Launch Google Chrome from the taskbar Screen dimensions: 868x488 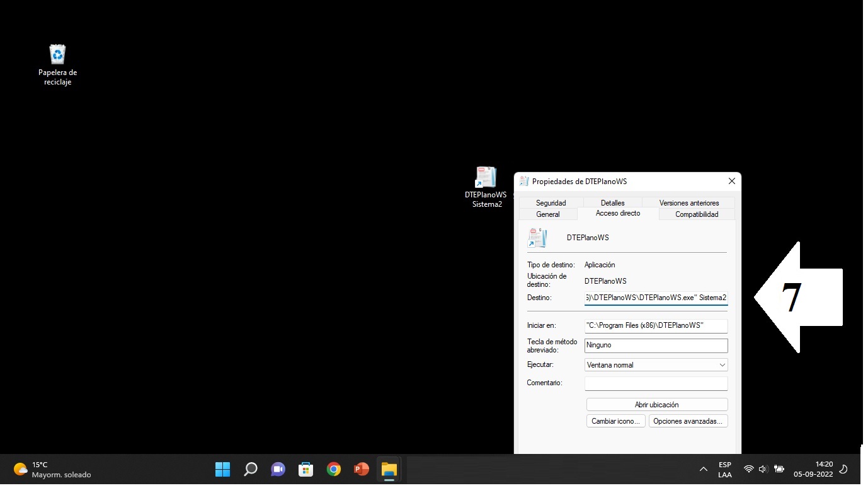(x=334, y=469)
